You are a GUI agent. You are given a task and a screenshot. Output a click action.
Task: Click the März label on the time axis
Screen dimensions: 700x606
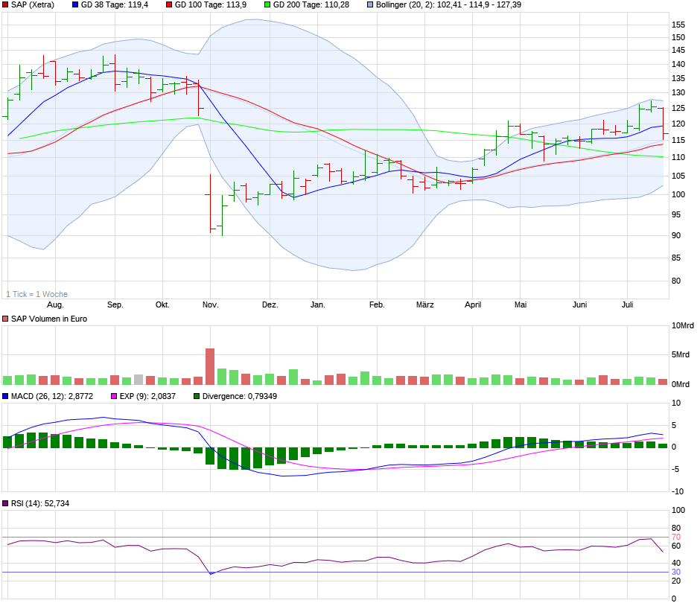pyautogui.click(x=424, y=305)
